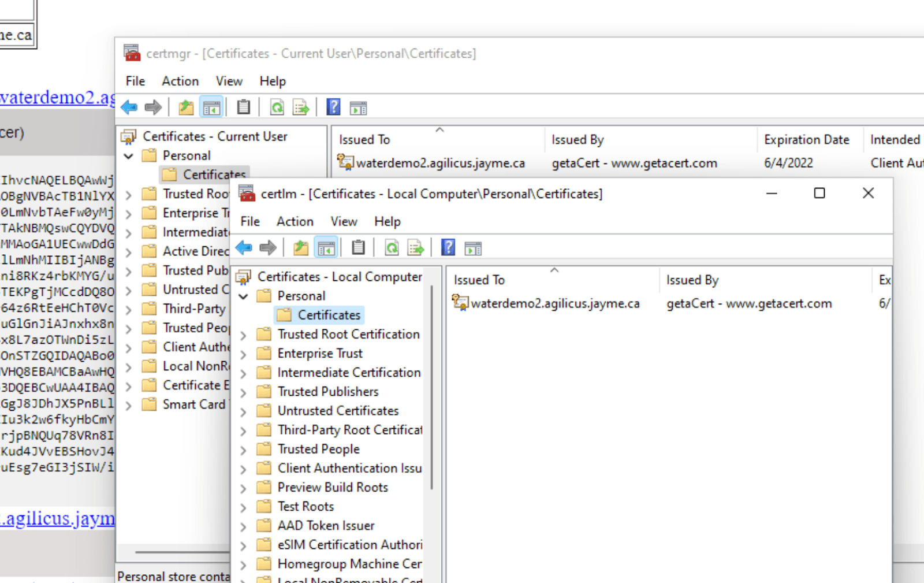Expand the Trusted Root Certification folder in certlm

(243, 335)
